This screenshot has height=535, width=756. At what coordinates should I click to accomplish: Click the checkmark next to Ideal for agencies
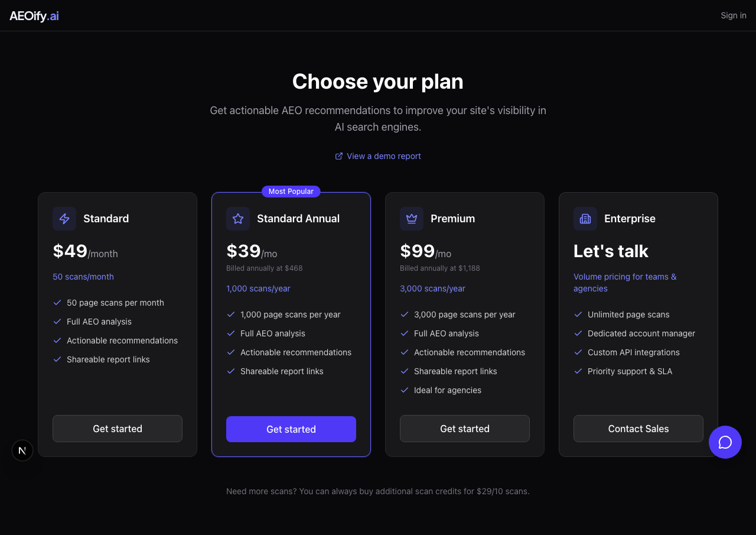[405, 390]
